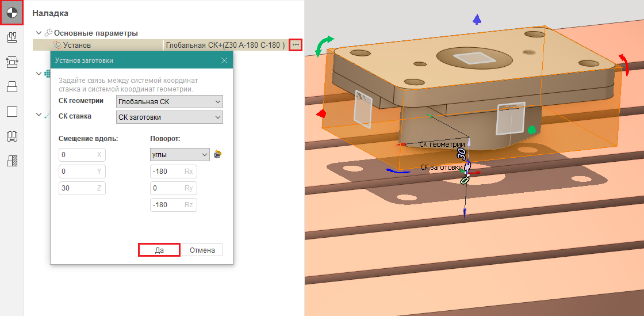Click the Z offset input field
Screen dimensions: 644x316
(78, 188)
